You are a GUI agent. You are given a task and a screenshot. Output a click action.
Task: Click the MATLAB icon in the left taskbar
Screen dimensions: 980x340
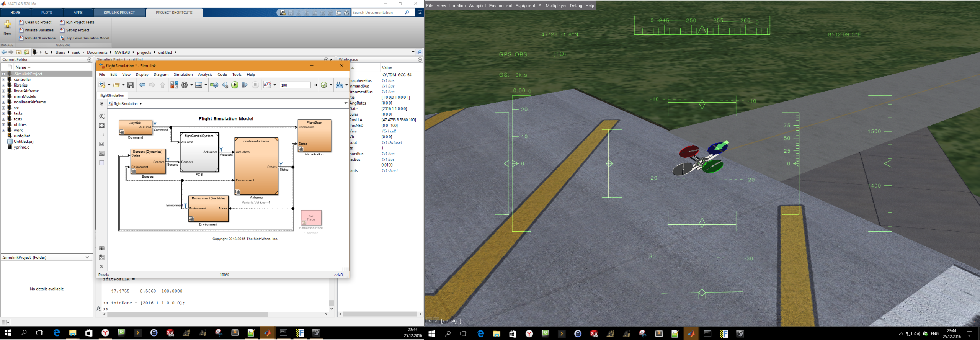click(267, 333)
